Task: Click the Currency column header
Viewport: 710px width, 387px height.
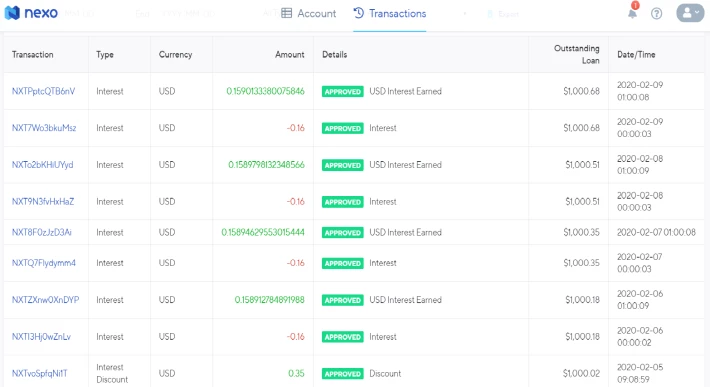Action: (175, 55)
